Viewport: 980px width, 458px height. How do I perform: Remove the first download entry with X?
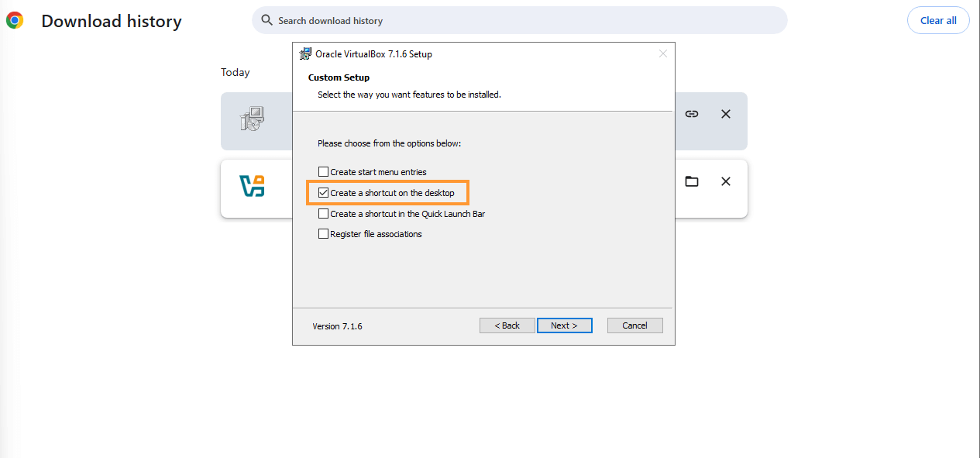pos(726,114)
